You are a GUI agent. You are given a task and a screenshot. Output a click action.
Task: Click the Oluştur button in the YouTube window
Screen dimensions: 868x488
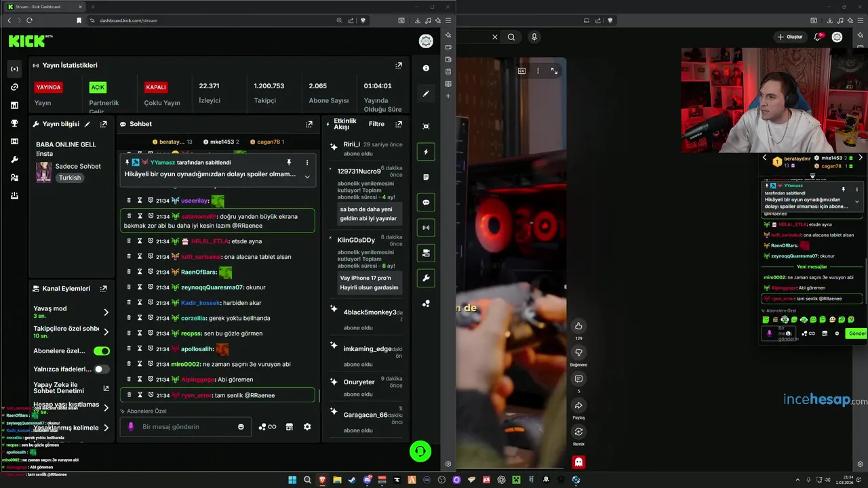pos(790,37)
